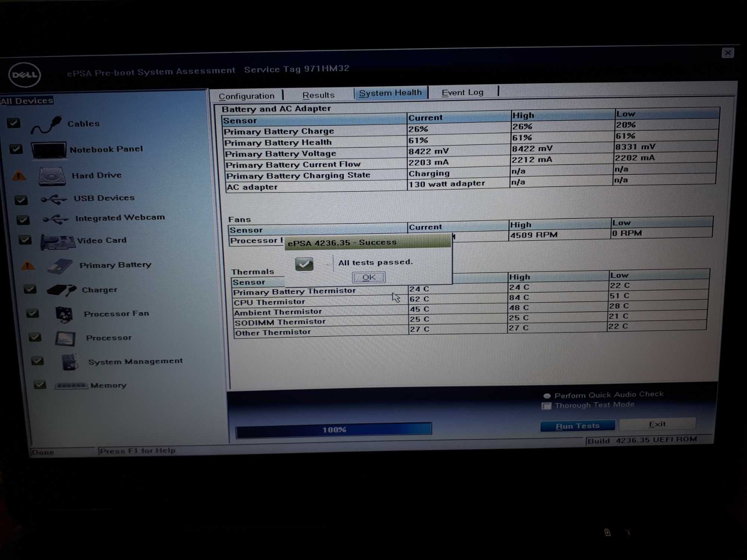
Task: Click the Hard Drive warning triangle
Action: coord(19,175)
